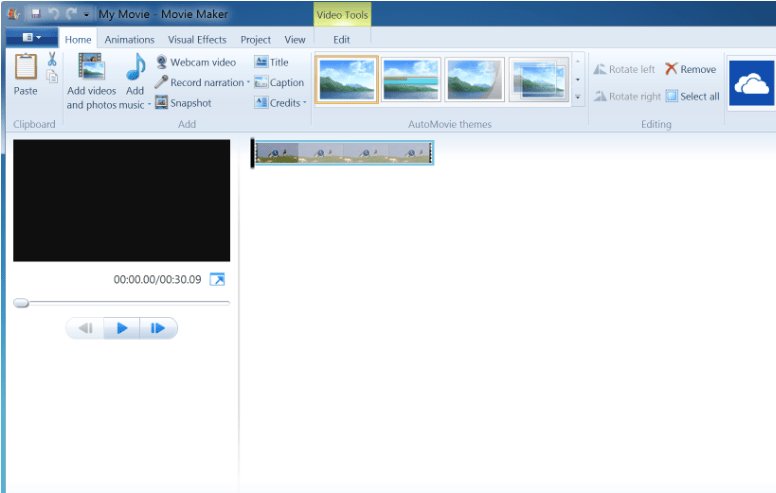The width and height of the screenshot is (776, 493).
Task: Switch to the Home tab
Action: [x=78, y=40]
